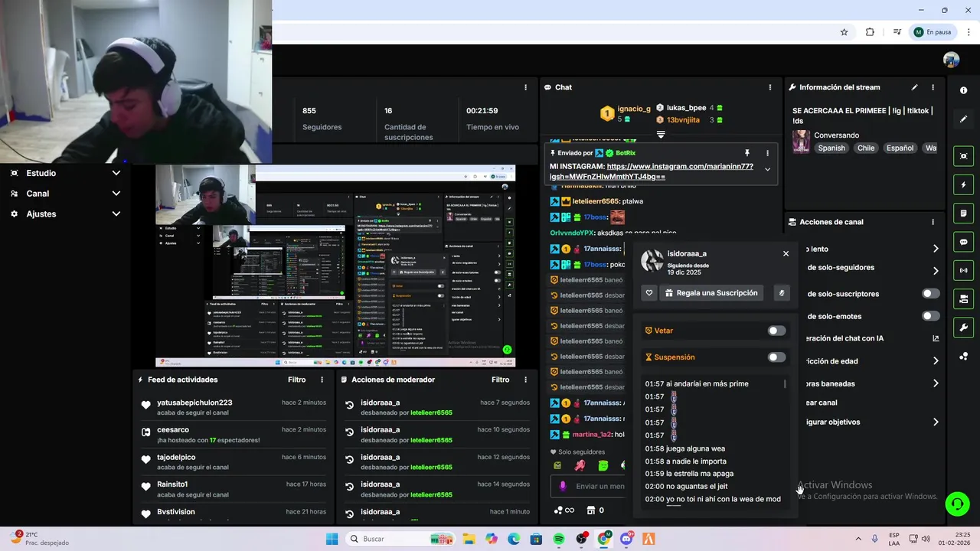Screen dimensions: 980x551
Task: Click the shop icon below chat input
Action: coord(590,510)
